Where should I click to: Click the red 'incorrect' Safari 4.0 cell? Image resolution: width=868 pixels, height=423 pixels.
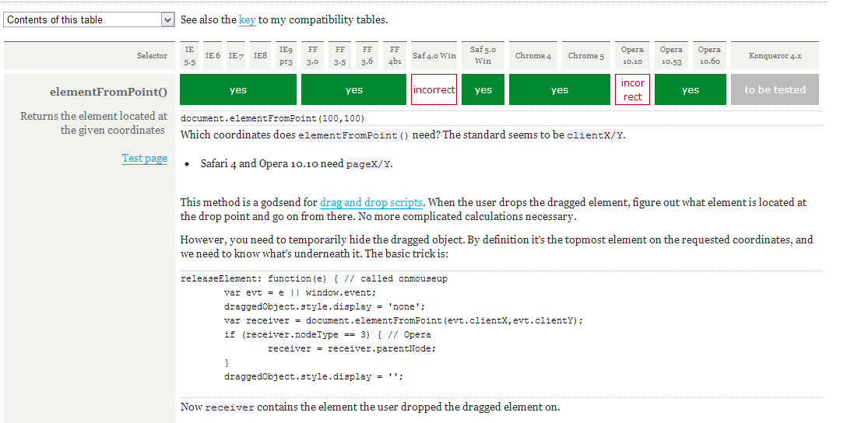coord(434,90)
